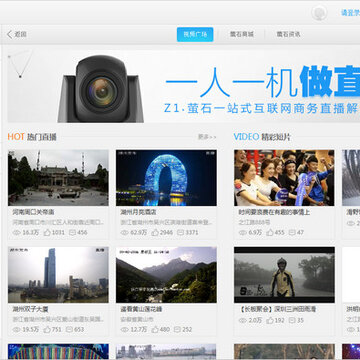This screenshot has height=360, width=360.
Task: Click the 安徽省黄山市 location text
Action: coord(137,320)
